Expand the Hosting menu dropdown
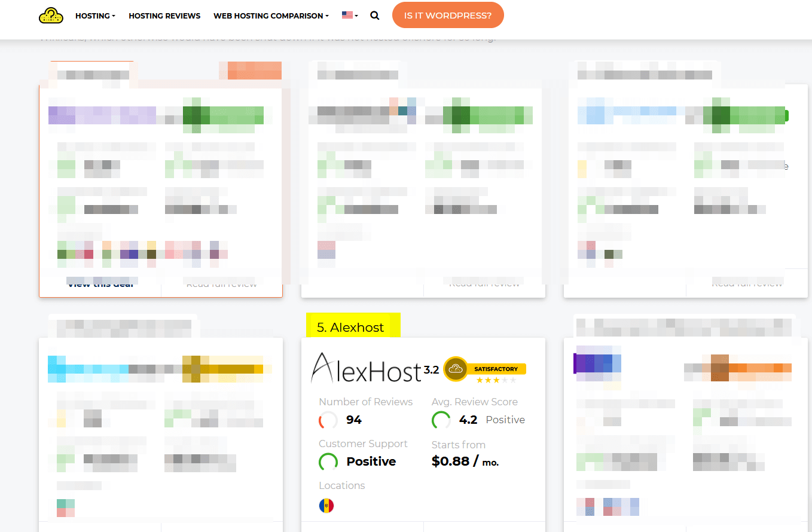The image size is (812, 532). (x=95, y=16)
